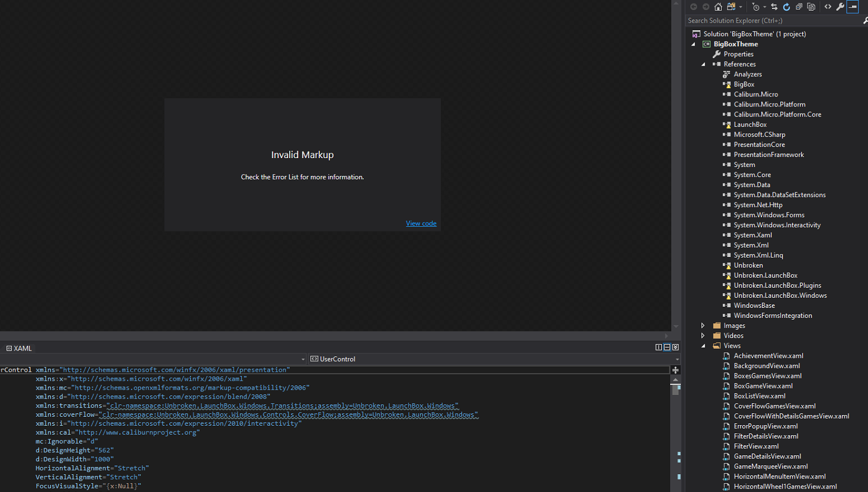Click the d:DesignHeight="562" attribute
The height and width of the screenshot is (492, 868).
[x=75, y=450]
